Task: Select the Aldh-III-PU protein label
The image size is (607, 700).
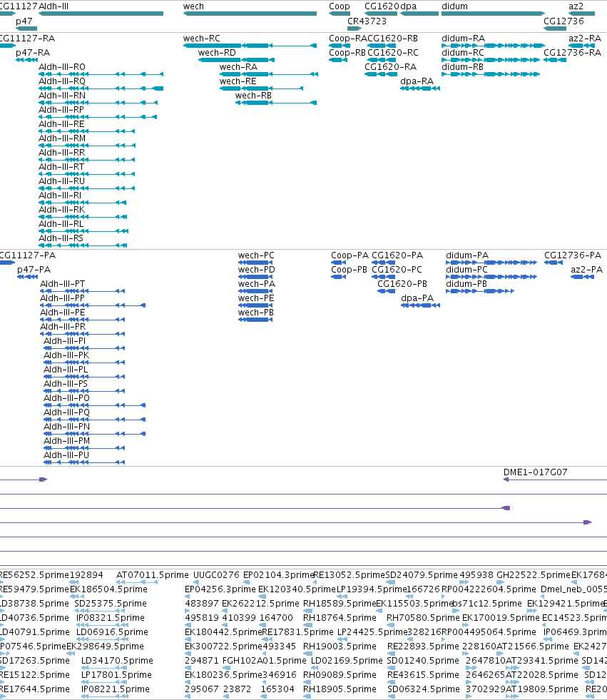Action: pos(66,455)
